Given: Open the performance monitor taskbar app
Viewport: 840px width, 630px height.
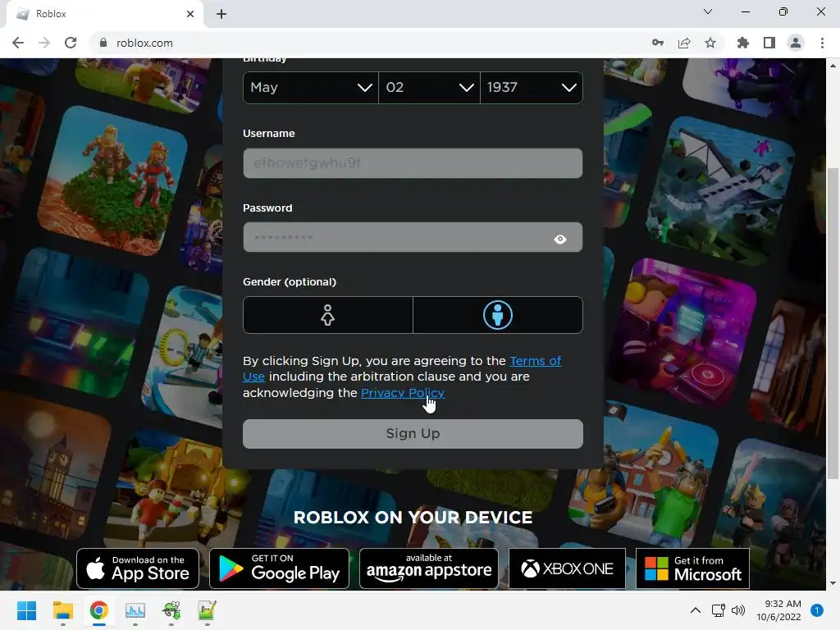Looking at the screenshot, I should point(135,610).
